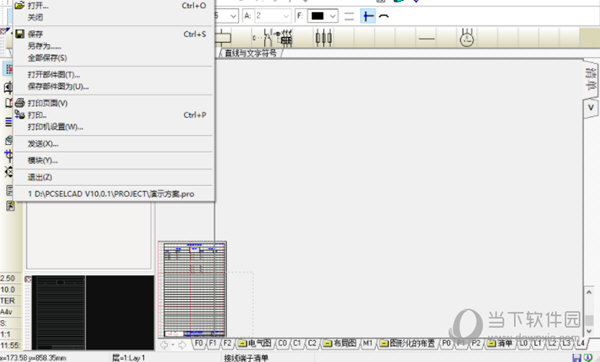The width and height of the screenshot is (600, 362).
Task: Click the scrollbar up arrow on right
Action: point(589,292)
